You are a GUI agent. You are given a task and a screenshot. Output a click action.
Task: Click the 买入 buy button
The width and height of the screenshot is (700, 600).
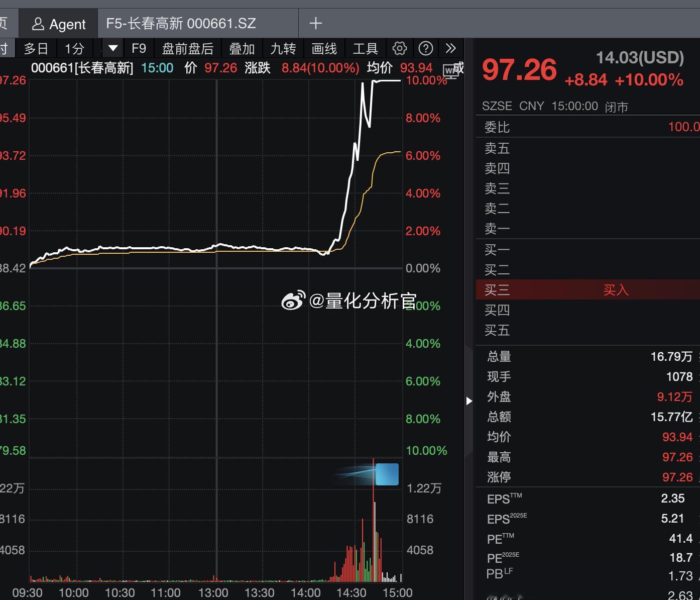[x=616, y=290]
